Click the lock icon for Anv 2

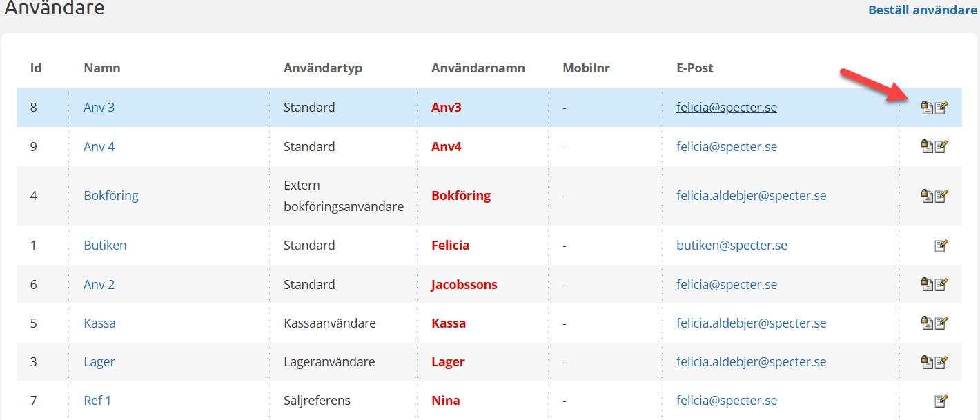(x=927, y=284)
